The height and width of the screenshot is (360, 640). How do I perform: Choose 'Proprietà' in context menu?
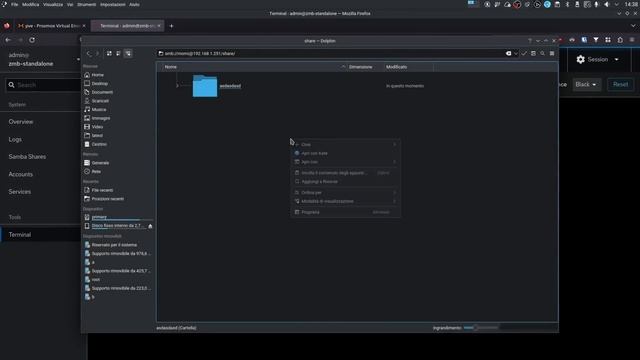pyautogui.click(x=345, y=212)
